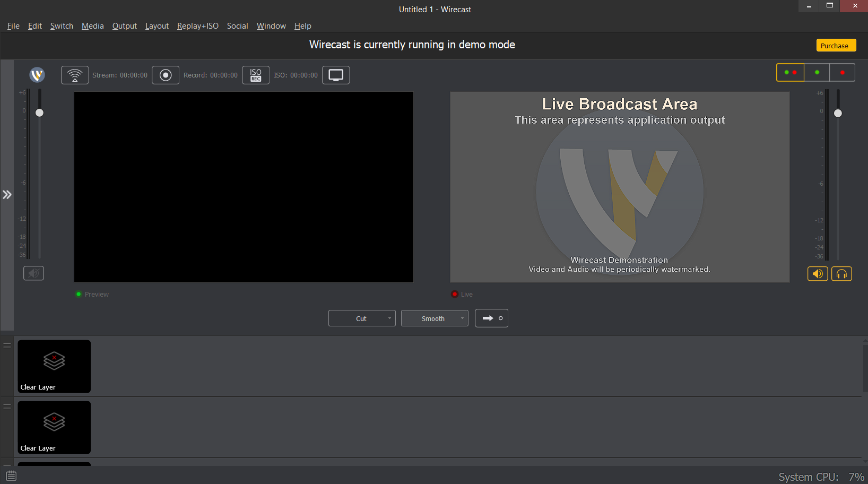Image resolution: width=868 pixels, height=484 pixels.
Task: Click the green Preview indicator label
Action: 92,294
